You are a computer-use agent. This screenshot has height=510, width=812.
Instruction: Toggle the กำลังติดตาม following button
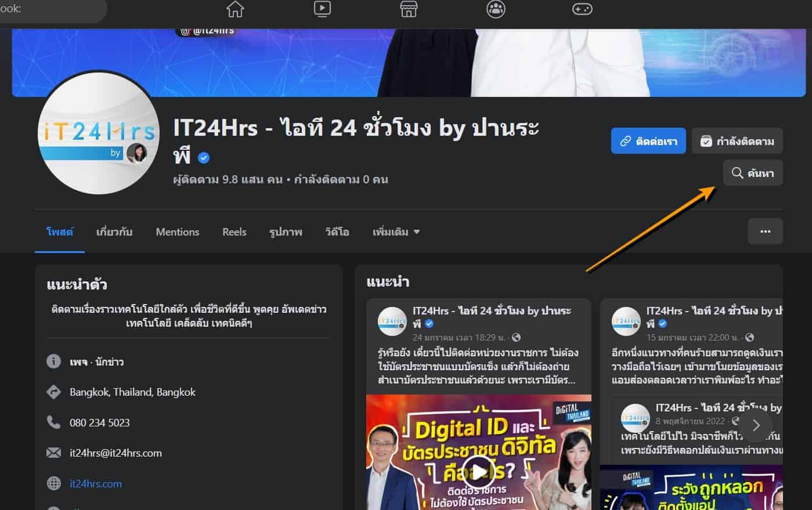coord(737,141)
